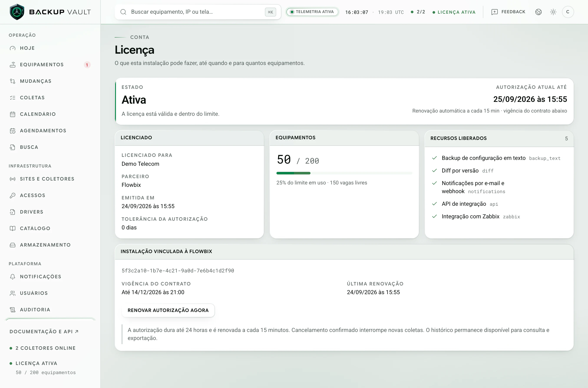Open the Drivers page

50,212
